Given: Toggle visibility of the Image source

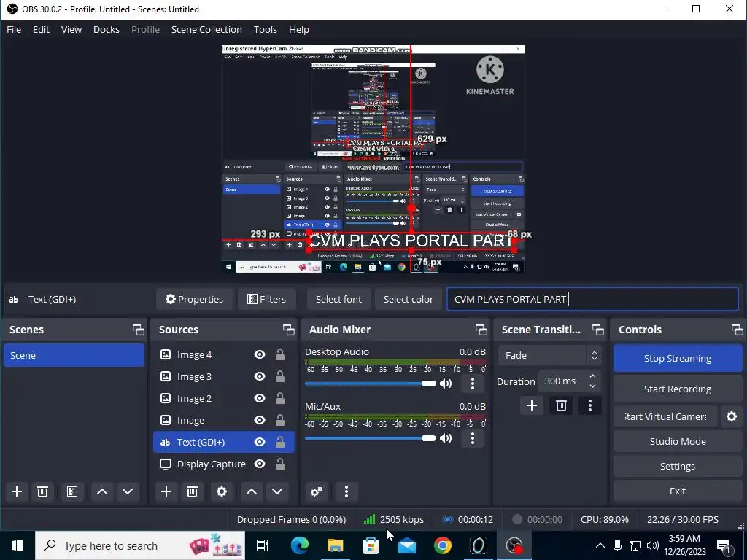Looking at the screenshot, I should click(260, 421).
